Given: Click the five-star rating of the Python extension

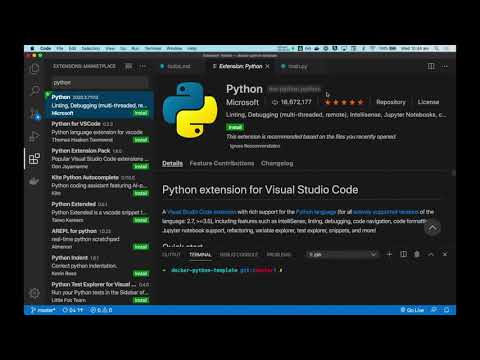Looking at the screenshot, I should (x=344, y=102).
